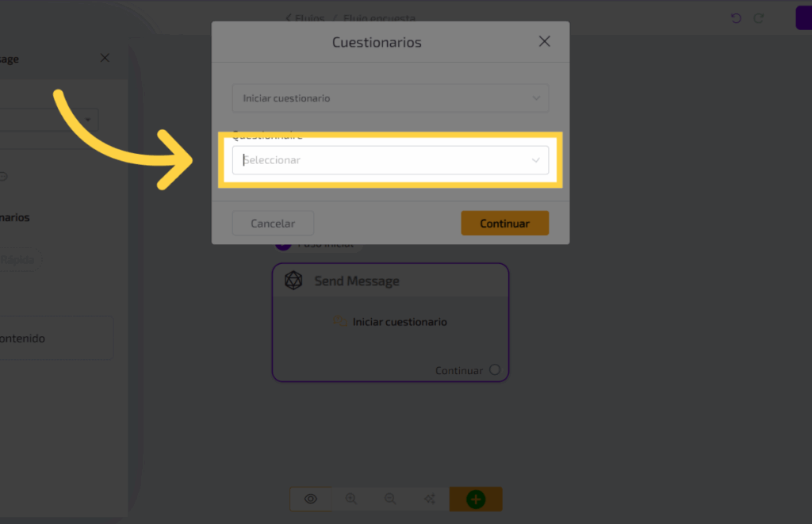Open the dropdown in the left side panel
Image resolution: width=812 pixels, height=524 pixels.
(86, 120)
